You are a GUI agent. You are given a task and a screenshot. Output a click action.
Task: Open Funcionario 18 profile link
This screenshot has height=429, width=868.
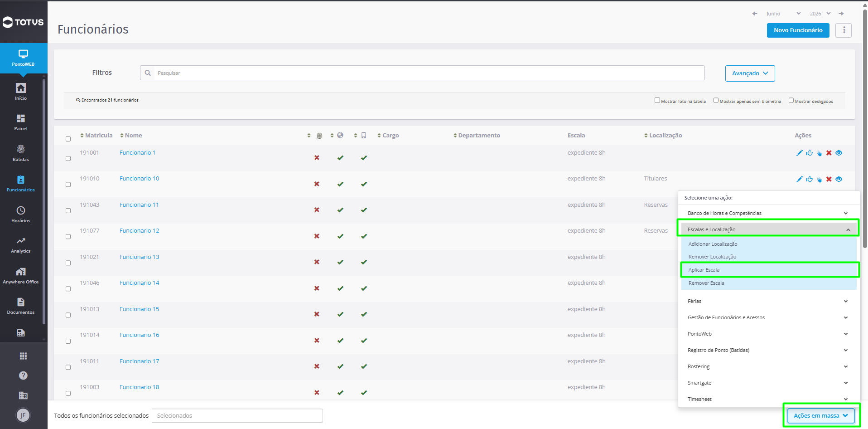140,387
